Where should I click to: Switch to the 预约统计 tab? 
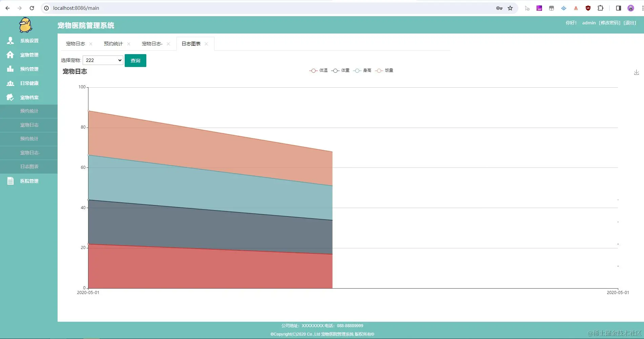point(113,44)
